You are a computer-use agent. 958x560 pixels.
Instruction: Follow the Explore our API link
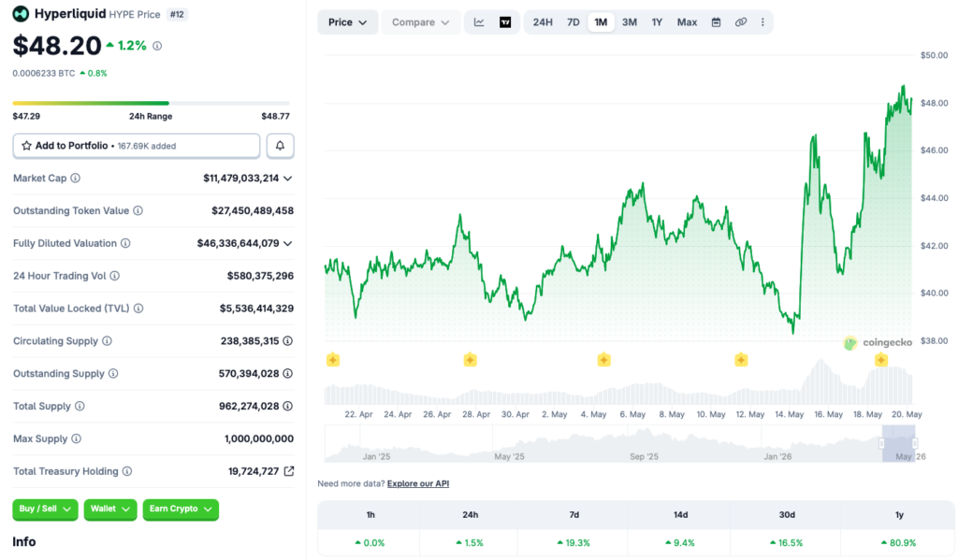[x=418, y=483]
